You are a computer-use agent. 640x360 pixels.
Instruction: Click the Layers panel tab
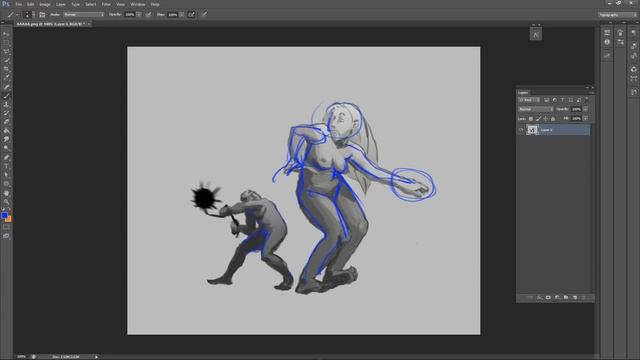(523, 93)
